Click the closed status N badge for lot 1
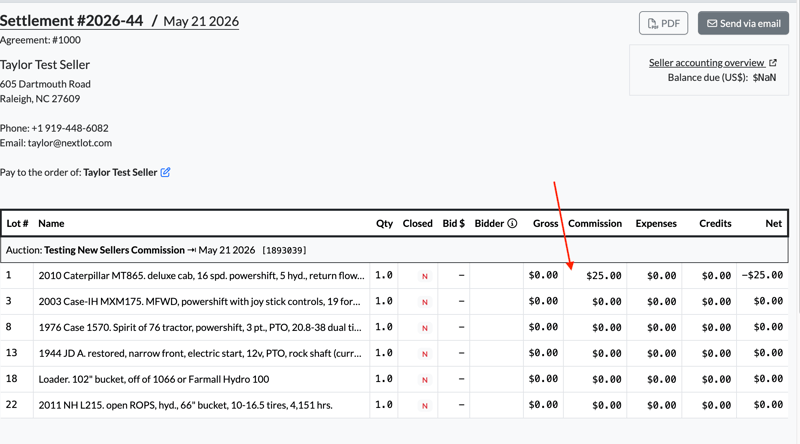The height and width of the screenshot is (444, 800). [x=424, y=276]
